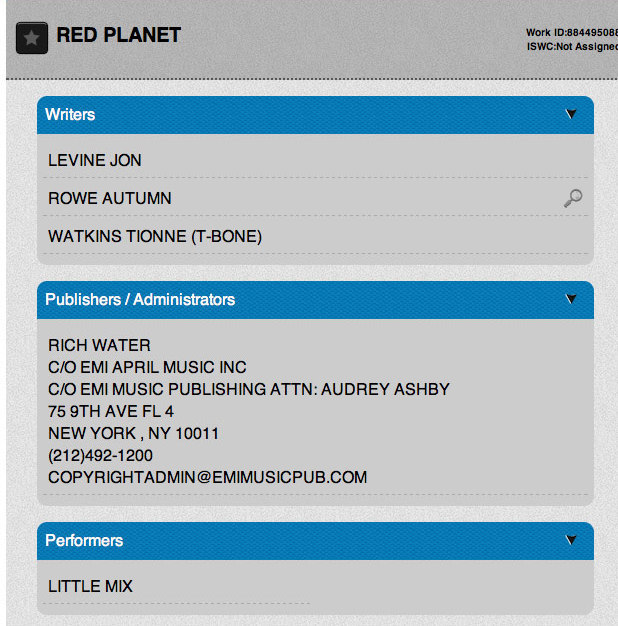The image size is (618, 626).
Task: Collapse the Publishers / Administrators arrow
Action: click(571, 299)
